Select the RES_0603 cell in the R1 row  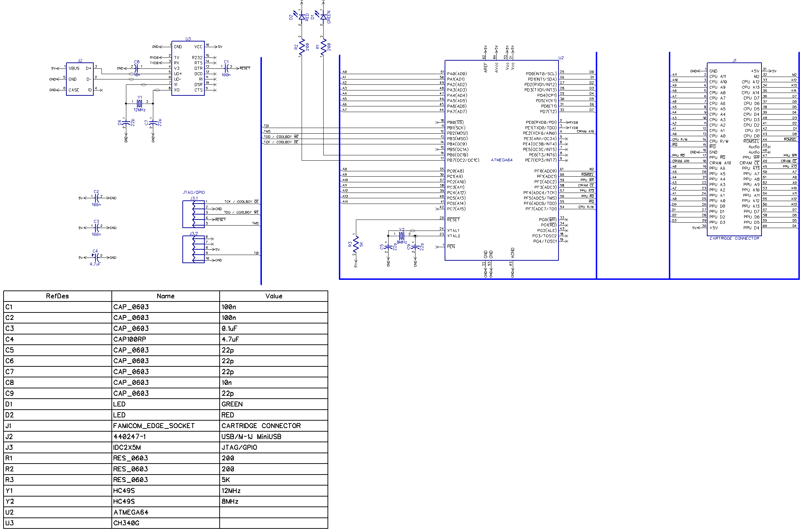(x=166, y=458)
